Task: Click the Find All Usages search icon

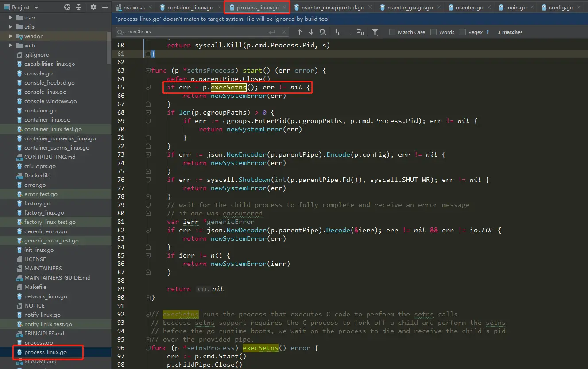Action: coord(323,32)
